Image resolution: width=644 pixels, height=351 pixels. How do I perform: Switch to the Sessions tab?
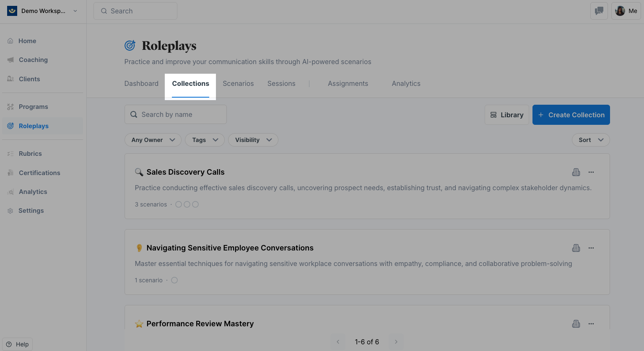[x=281, y=84]
